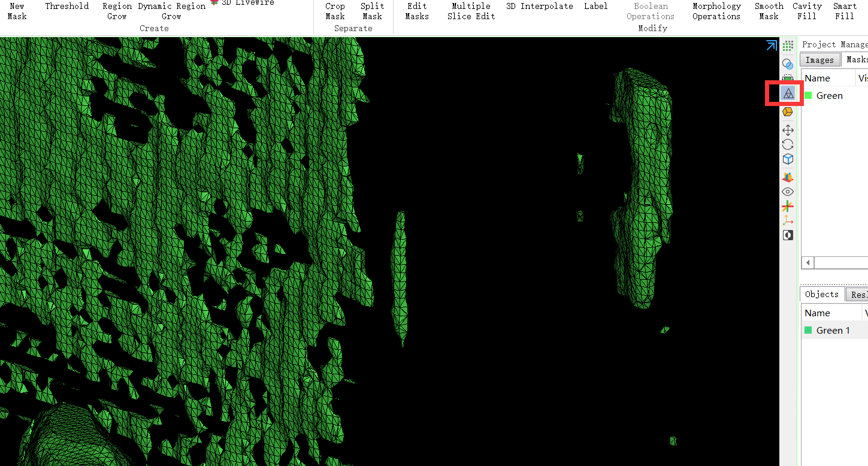This screenshot has width=868, height=466.
Task: Toggle the colored intersection lines cross icon
Action: pos(788,207)
